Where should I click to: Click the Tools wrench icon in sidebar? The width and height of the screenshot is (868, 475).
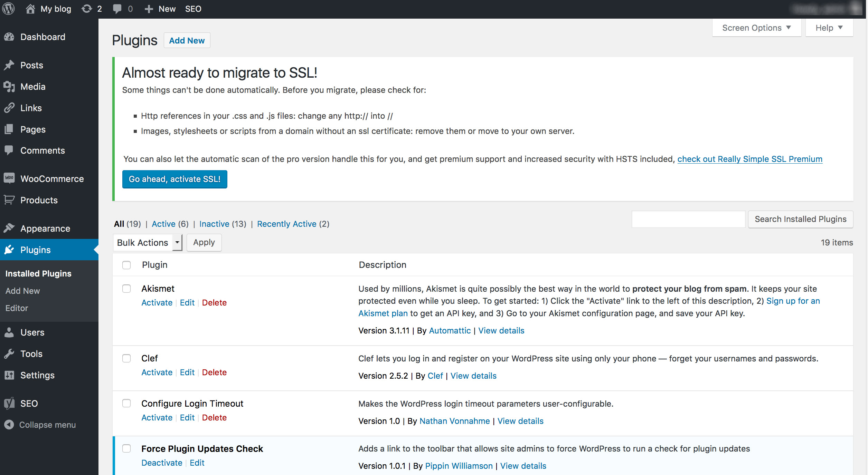(x=9, y=353)
